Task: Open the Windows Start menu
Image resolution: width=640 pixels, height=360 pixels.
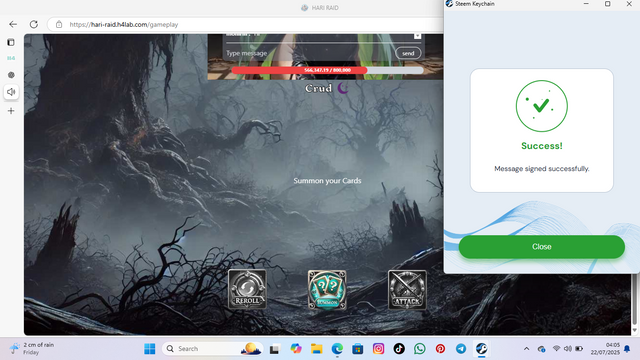Action: coord(149,349)
